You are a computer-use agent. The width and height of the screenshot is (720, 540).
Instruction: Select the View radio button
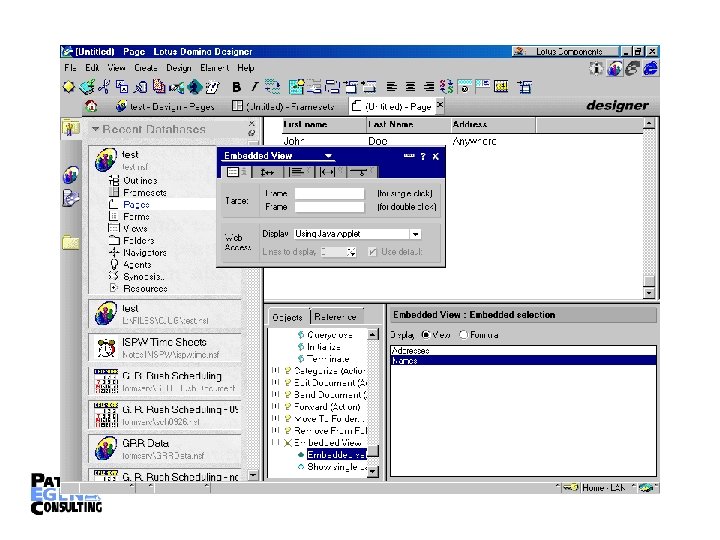[x=426, y=335]
